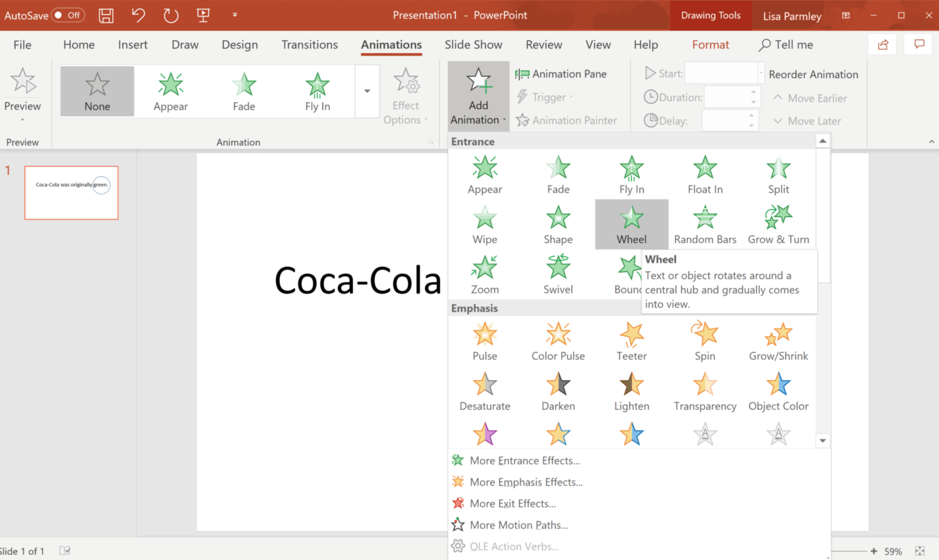Open the Customize Quick Access Toolbar dropdown
The width and height of the screenshot is (939, 560).
(235, 15)
